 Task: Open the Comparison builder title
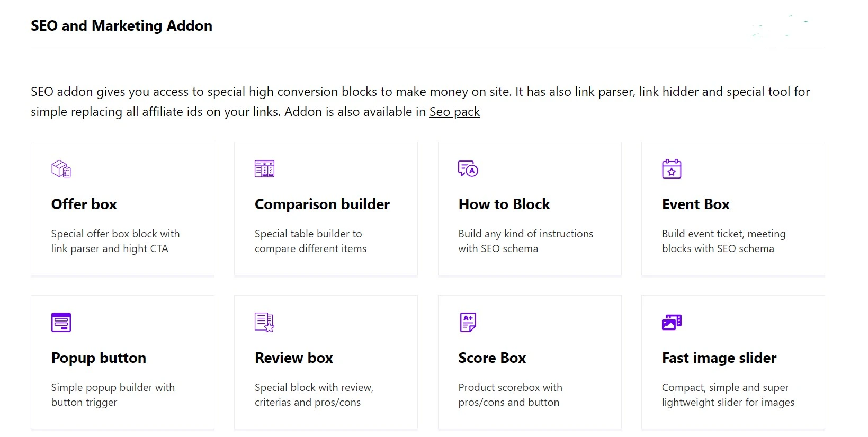tap(322, 204)
